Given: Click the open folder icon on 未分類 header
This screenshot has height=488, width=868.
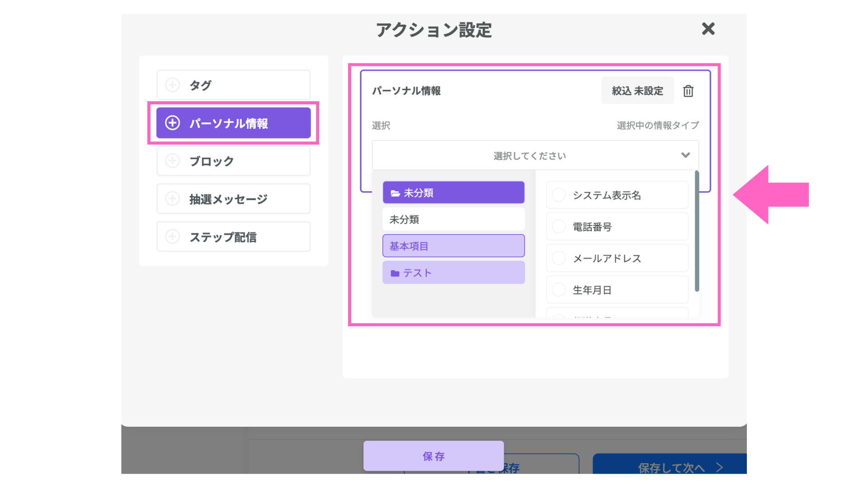Looking at the screenshot, I should (x=395, y=193).
